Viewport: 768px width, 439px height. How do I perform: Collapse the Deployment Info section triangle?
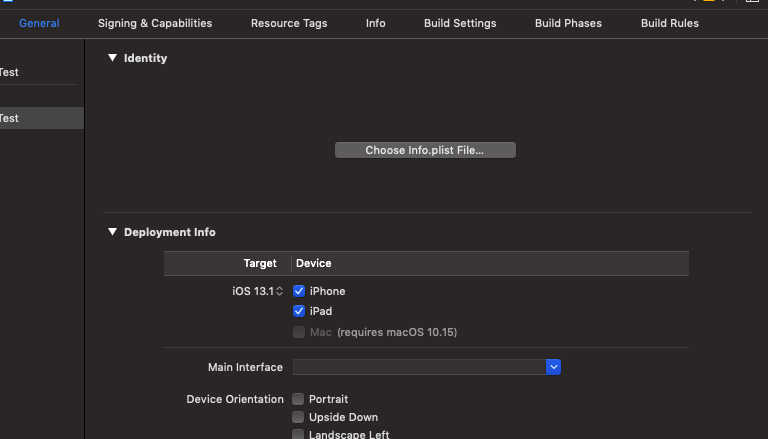112,232
